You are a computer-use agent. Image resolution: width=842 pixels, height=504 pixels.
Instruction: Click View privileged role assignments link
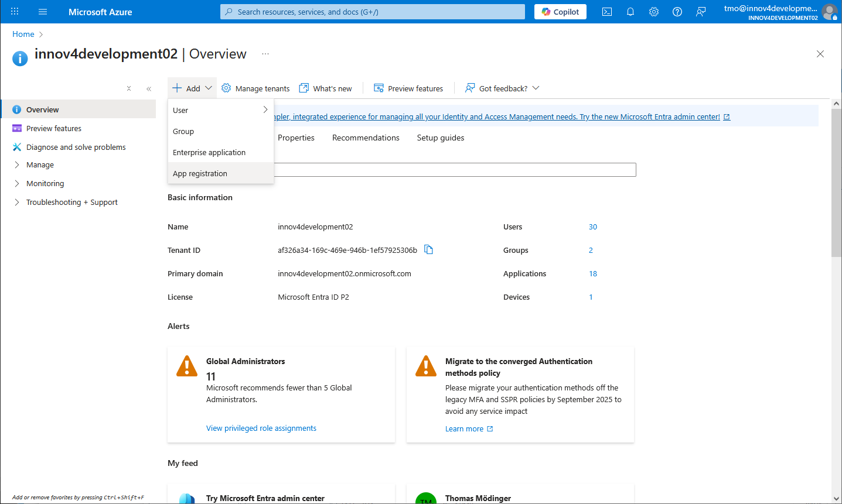click(x=261, y=428)
